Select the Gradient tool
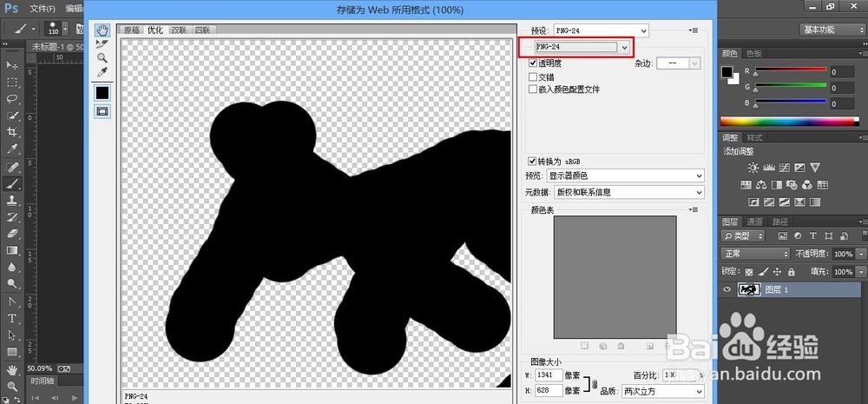The width and height of the screenshot is (868, 404). coord(12,250)
